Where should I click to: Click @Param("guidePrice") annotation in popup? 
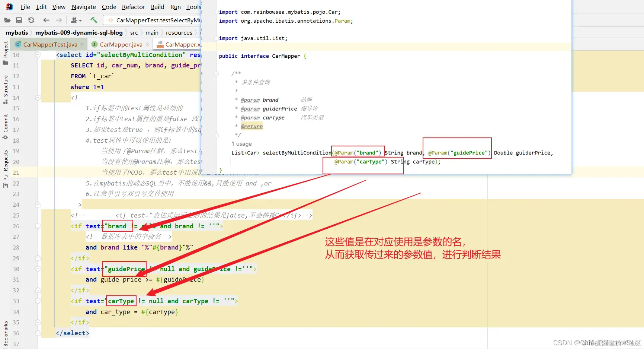coord(459,153)
